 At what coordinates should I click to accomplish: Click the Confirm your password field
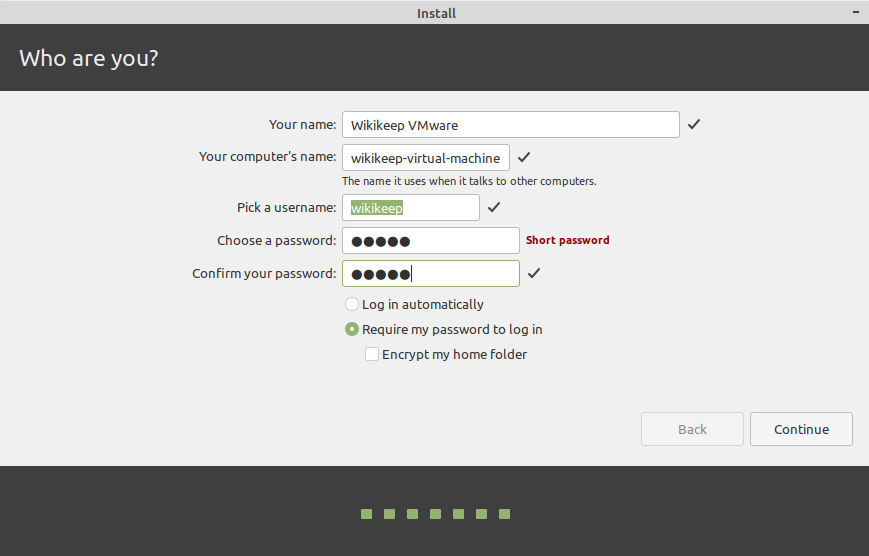pos(431,274)
